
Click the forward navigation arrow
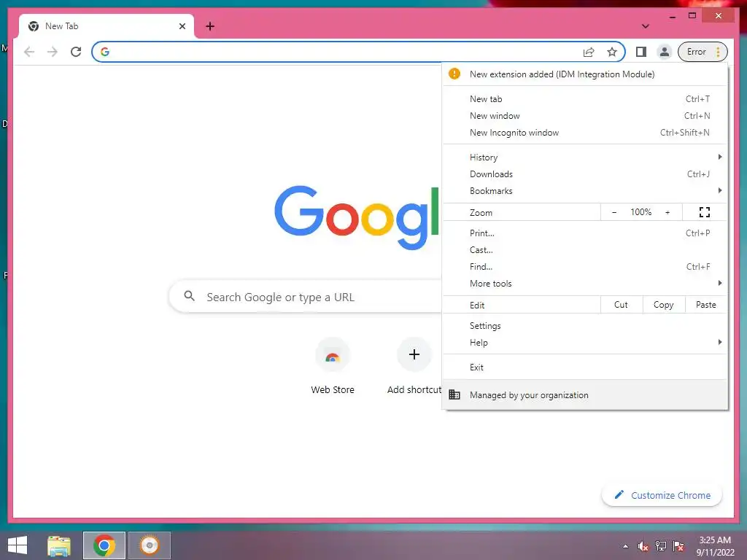(x=53, y=52)
